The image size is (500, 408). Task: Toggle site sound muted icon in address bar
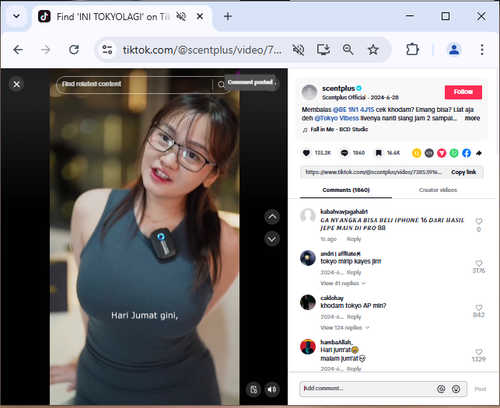[x=298, y=50]
